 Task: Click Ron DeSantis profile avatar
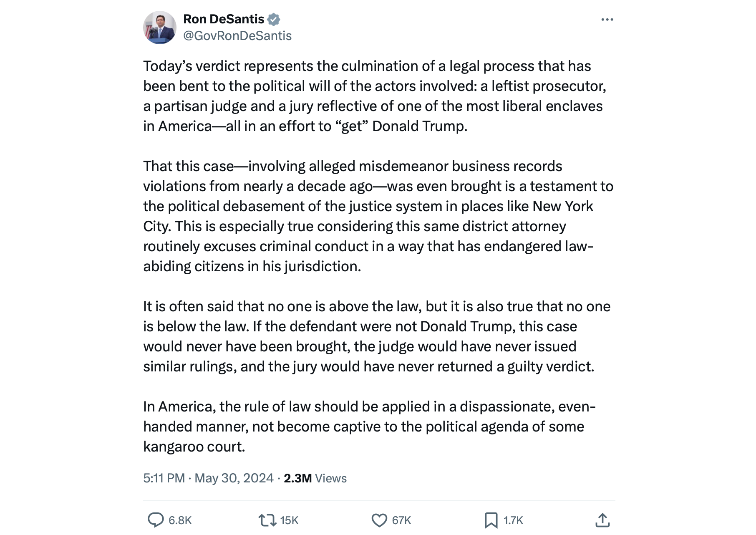coord(159,28)
